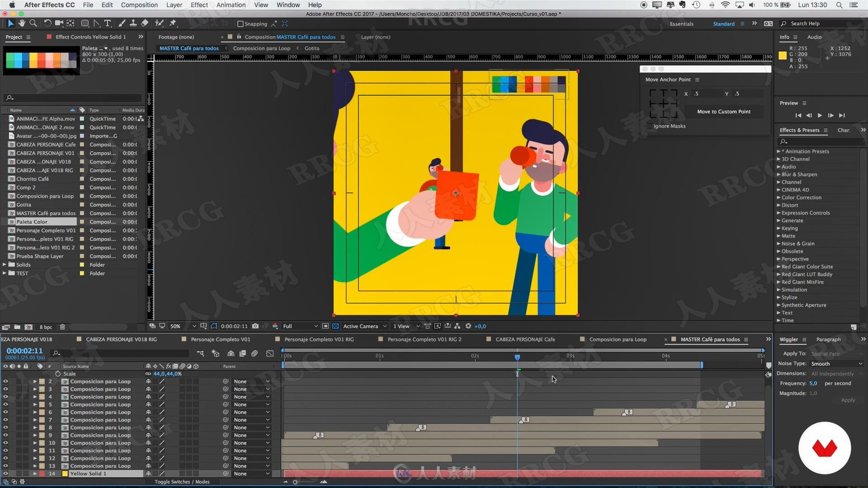Viewport: 868px width, 488px height.
Task: Select the Pen tool
Action: tap(96, 23)
